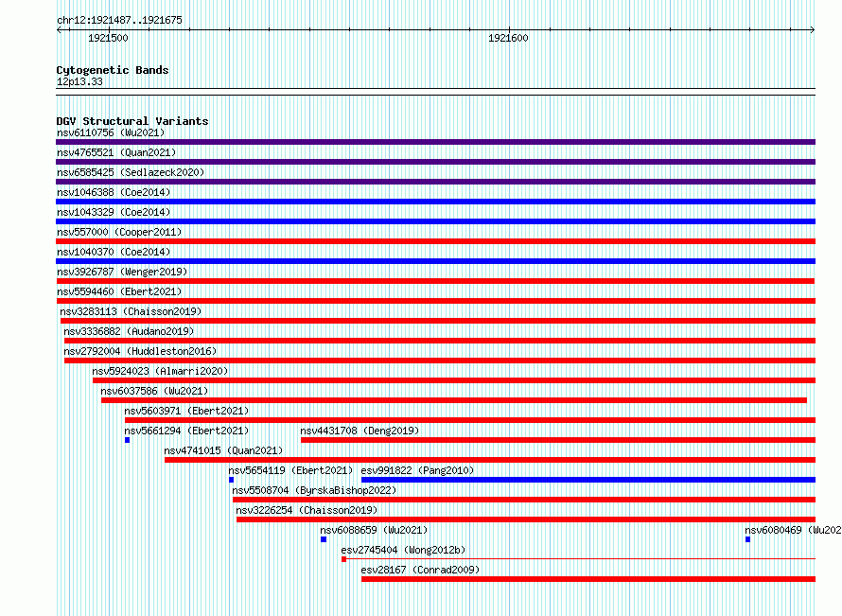Click the red bar under nsv5603971
The image size is (842, 616).
[x=470, y=420]
